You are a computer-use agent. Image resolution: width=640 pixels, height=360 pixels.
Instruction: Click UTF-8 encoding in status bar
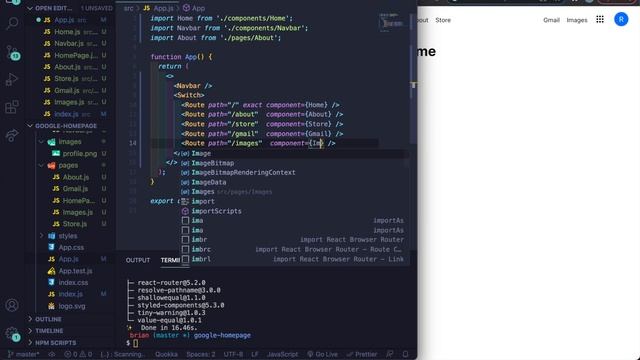coord(233,354)
